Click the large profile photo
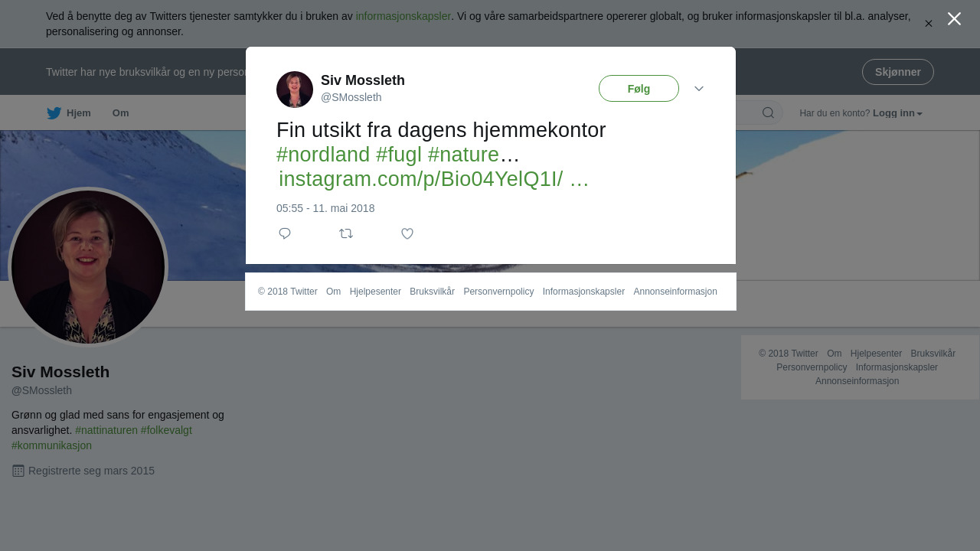Image resolution: width=980 pixels, height=551 pixels. [88, 267]
